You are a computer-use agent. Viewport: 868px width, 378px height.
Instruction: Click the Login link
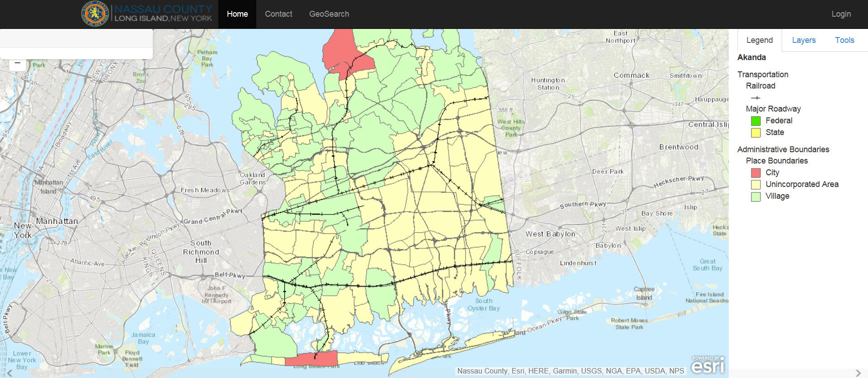click(841, 14)
